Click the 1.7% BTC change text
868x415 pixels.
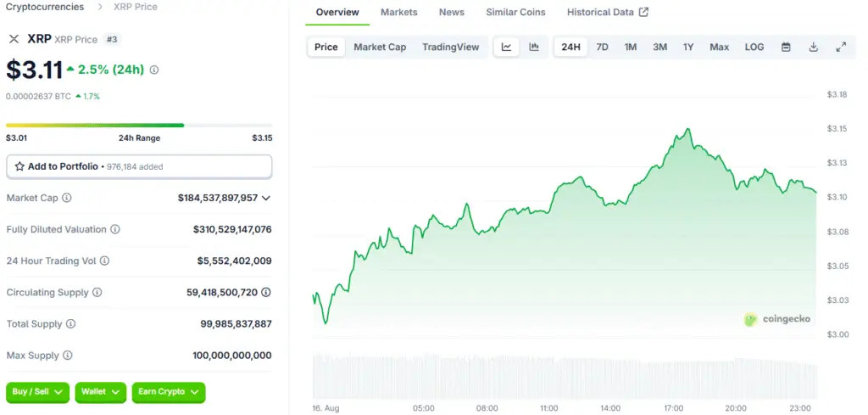click(x=91, y=97)
